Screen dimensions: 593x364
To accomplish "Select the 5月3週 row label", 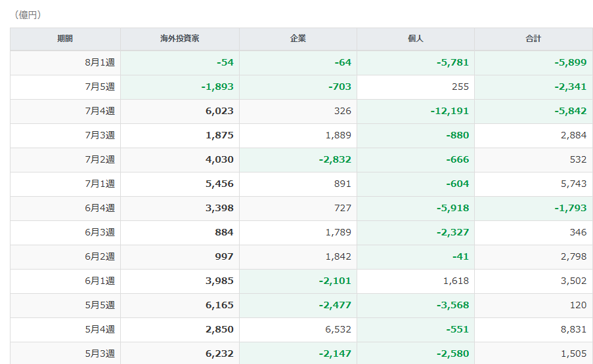I will [100, 354].
